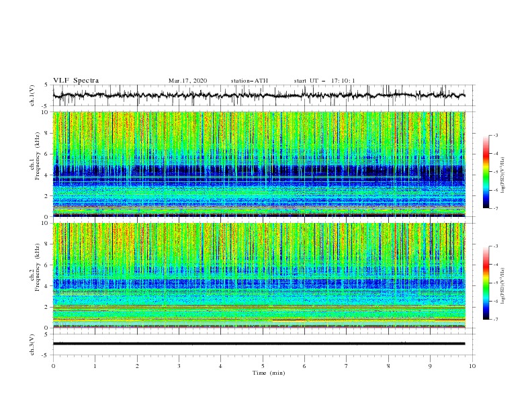Click inside the ch.1 spectrogram panel

[259, 164]
